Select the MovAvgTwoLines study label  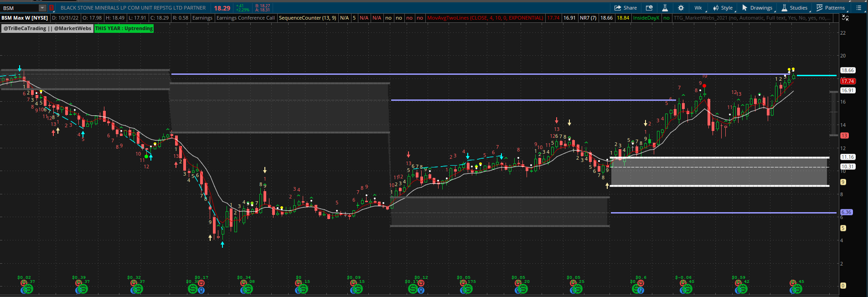pyautogui.click(x=485, y=18)
